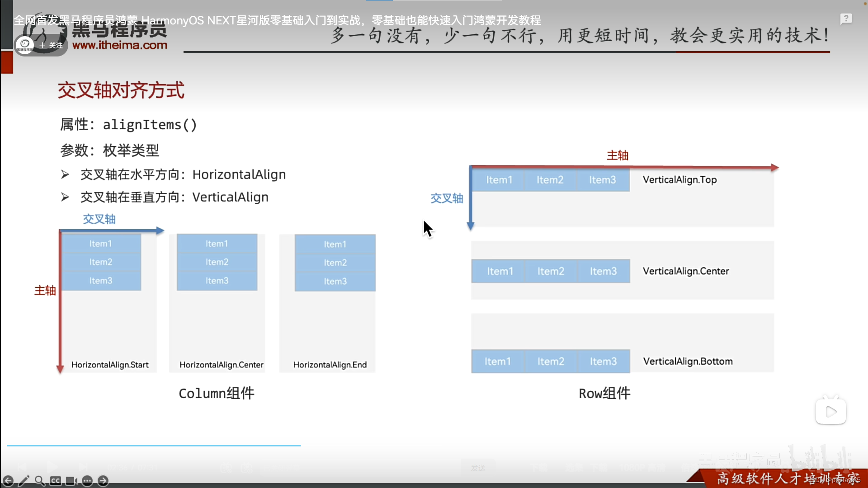Click the 发送 send button
This screenshot has width=868, height=488.
point(478,468)
